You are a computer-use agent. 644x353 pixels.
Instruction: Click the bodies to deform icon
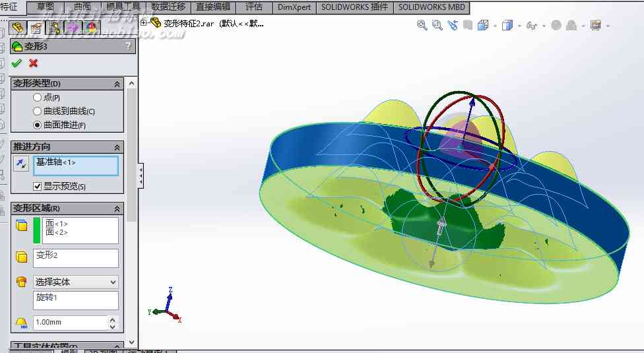(x=21, y=257)
